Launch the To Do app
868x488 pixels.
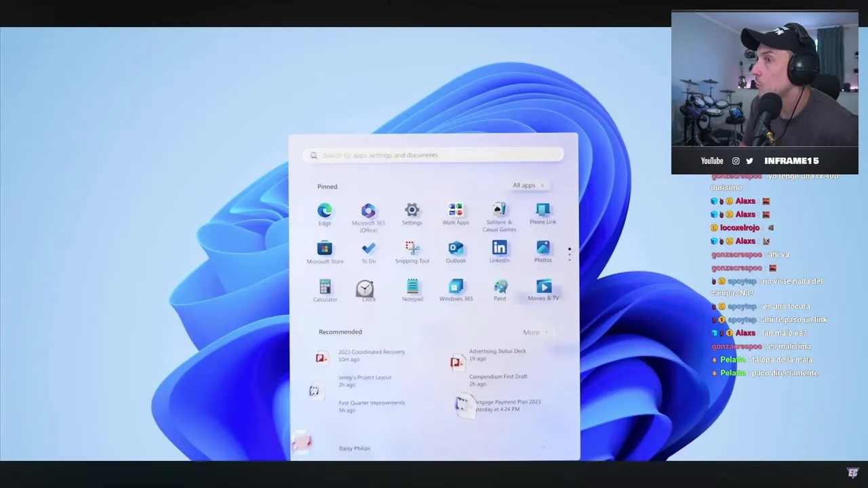[368, 252]
